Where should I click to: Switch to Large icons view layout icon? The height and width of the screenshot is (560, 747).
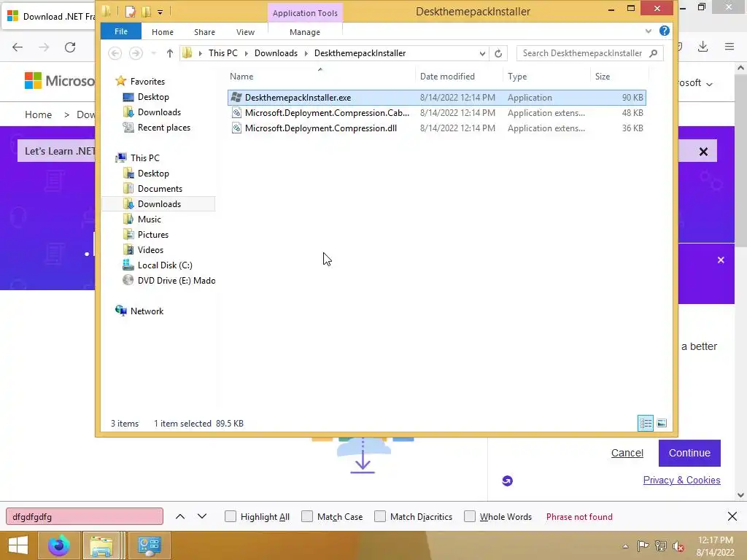(x=662, y=423)
